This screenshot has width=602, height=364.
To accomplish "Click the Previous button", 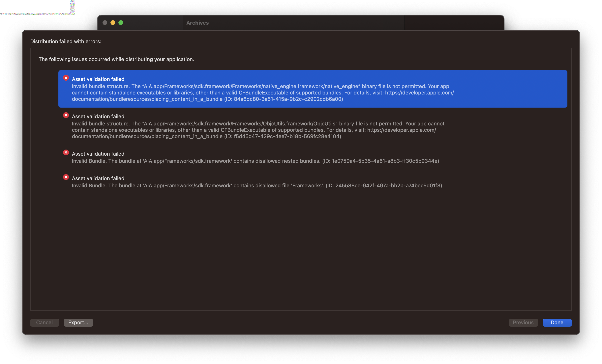I will pyautogui.click(x=523, y=323).
